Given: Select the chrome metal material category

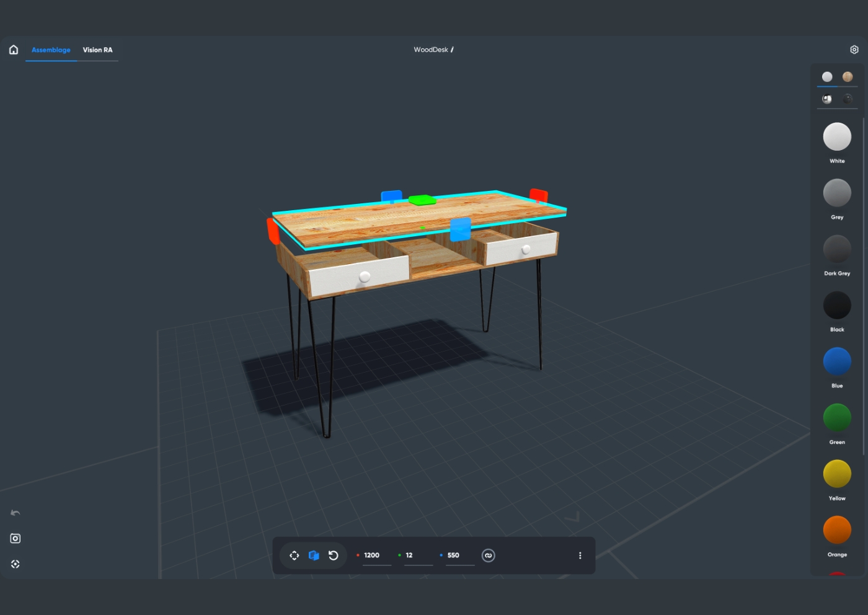Looking at the screenshot, I should pos(827,99).
